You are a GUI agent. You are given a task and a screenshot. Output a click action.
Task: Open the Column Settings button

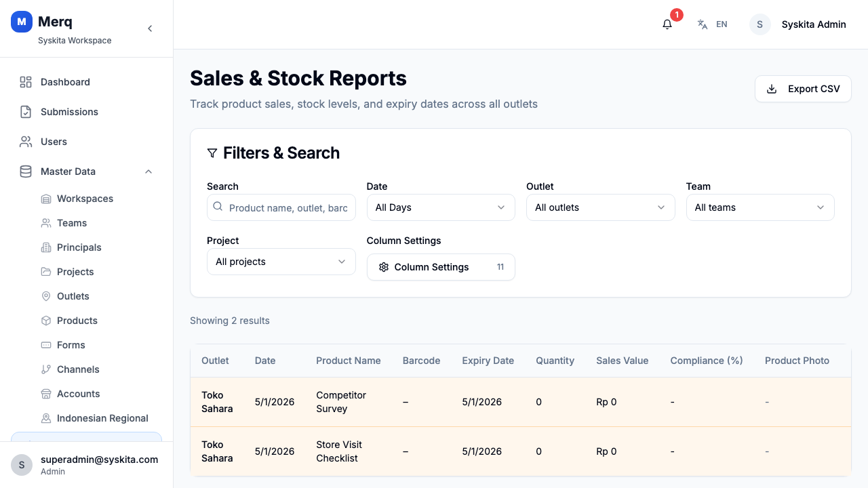441,267
